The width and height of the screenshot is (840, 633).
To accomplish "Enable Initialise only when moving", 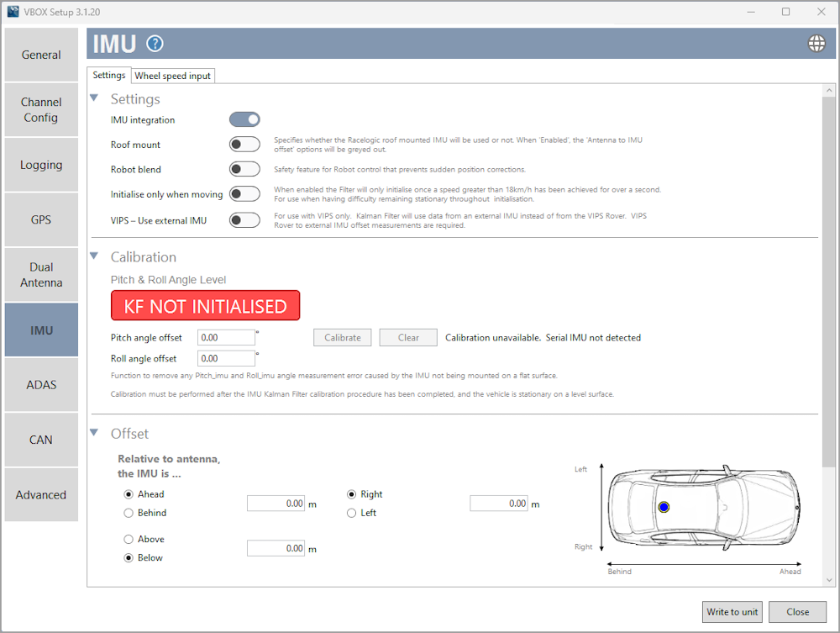I will [x=244, y=193].
